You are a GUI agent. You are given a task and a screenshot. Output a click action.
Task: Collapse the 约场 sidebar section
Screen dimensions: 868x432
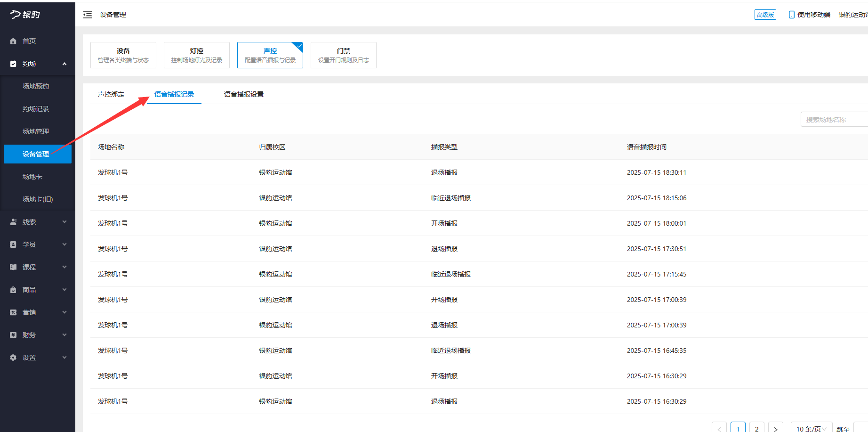point(64,64)
